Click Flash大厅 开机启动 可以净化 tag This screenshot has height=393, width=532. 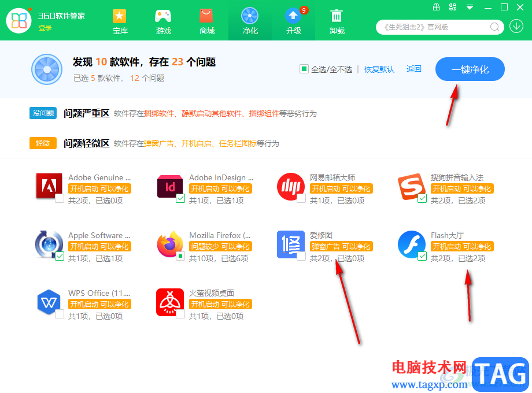point(462,247)
